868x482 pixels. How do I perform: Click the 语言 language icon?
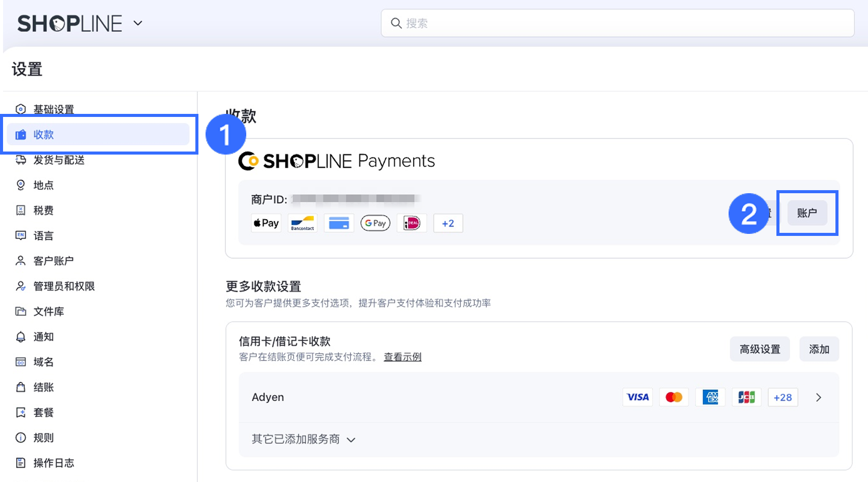(20, 235)
